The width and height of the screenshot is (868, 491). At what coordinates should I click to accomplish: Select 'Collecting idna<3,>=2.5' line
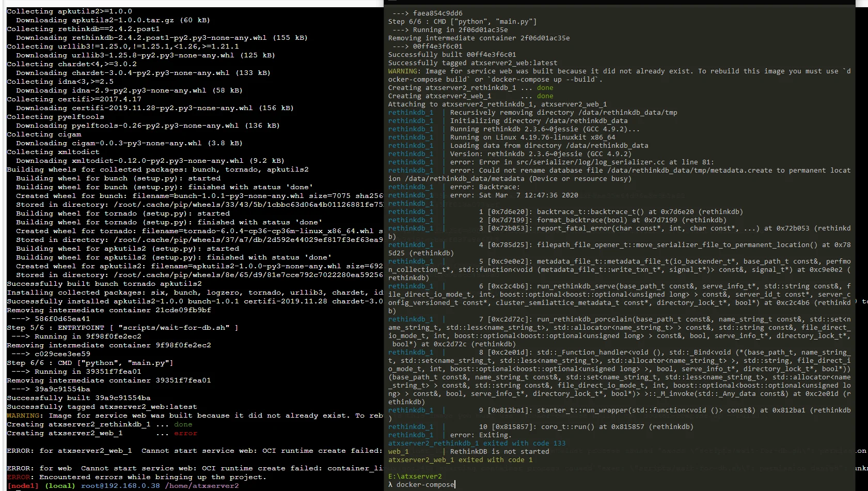point(60,82)
